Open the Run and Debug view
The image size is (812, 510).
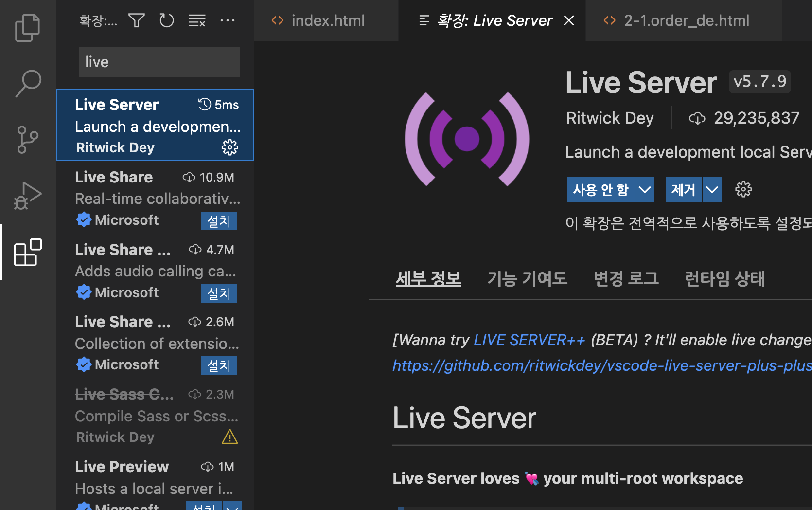tap(28, 196)
